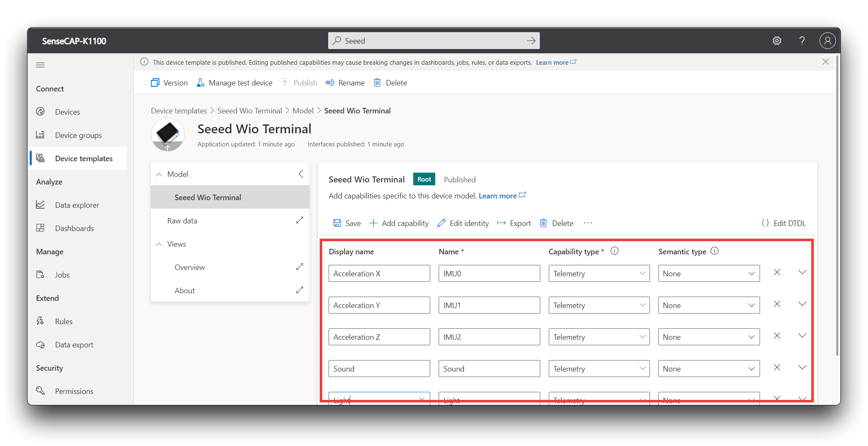Export the device model
868x446 pixels.
pos(514,223)
